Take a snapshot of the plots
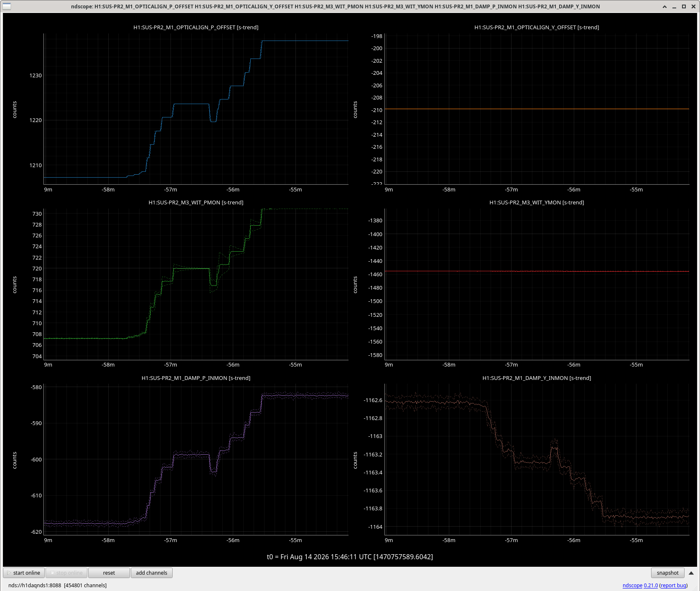The image size is (700, 591). tap(668, 573)
